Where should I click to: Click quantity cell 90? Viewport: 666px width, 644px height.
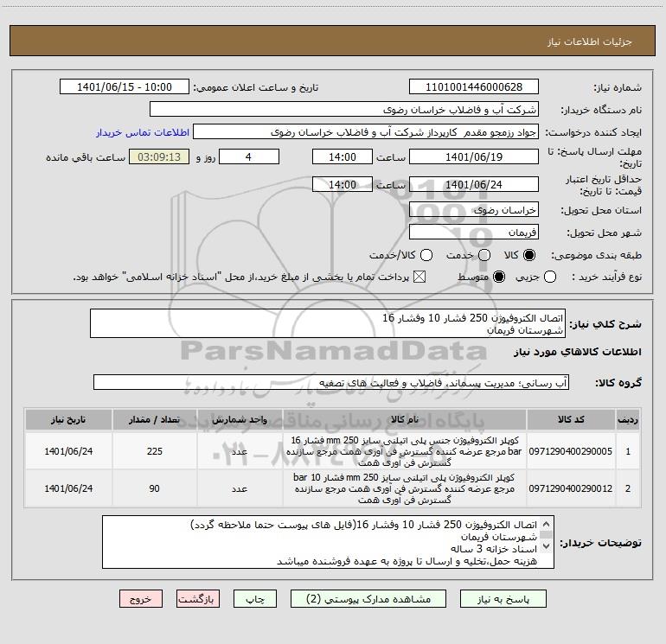coord(154,488)
